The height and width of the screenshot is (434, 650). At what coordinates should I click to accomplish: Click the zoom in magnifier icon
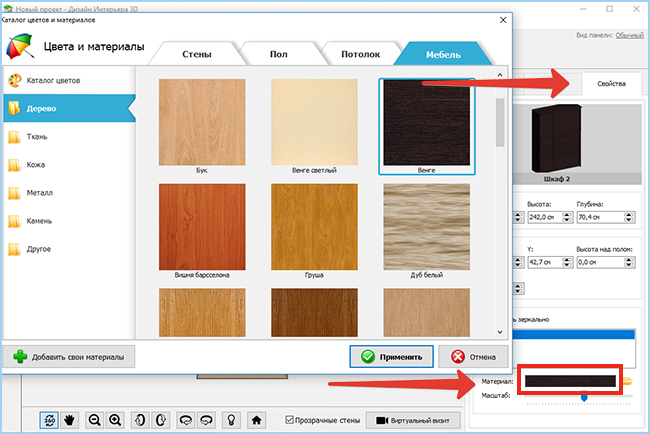pos(115,420)
